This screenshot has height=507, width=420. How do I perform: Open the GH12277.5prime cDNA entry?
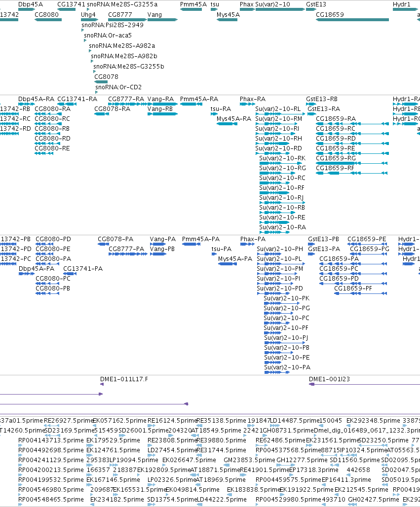(x=302, y=460)
